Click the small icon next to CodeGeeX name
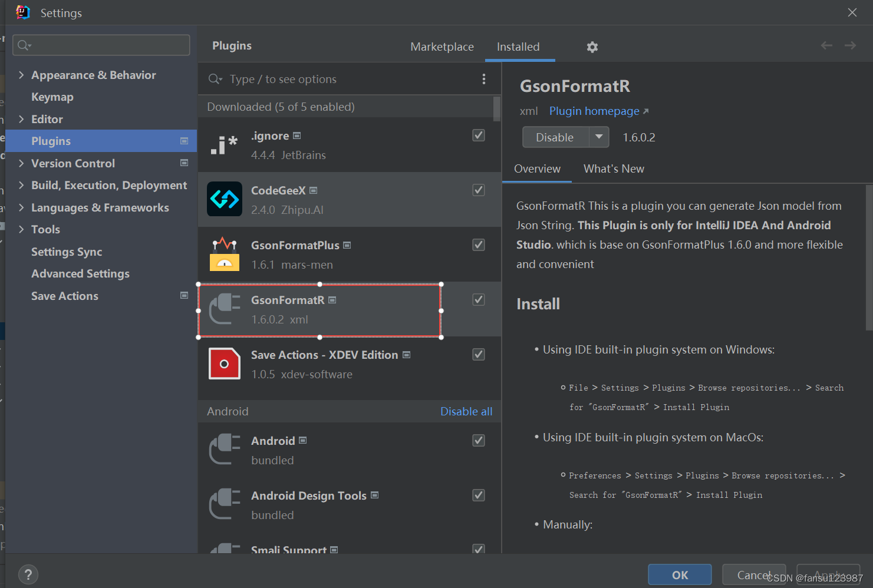 click(314, 190)
